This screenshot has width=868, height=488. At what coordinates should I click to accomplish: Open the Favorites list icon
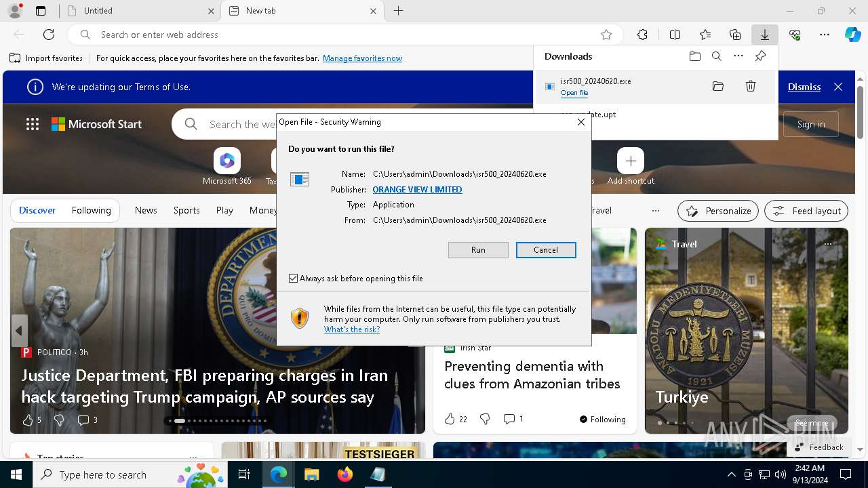point(705,35)
